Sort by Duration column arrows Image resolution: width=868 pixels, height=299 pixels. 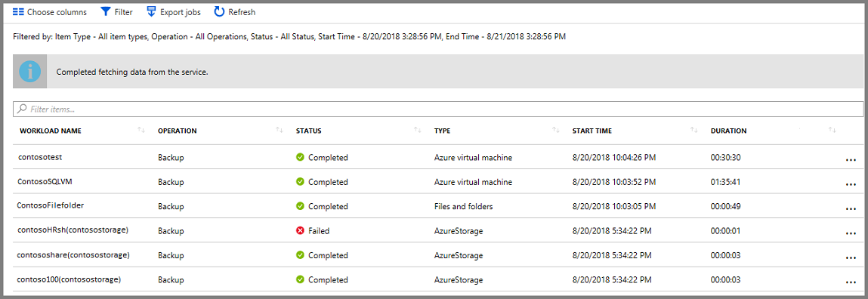tap(832, 131)
